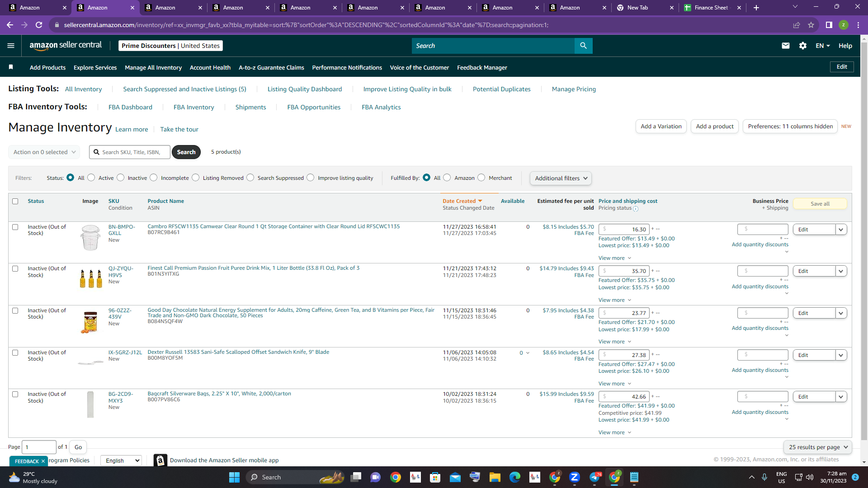This screenshot has height=488, width=868.
Task: Reload the page with browser refresh icon
Action: pos(39,25)
